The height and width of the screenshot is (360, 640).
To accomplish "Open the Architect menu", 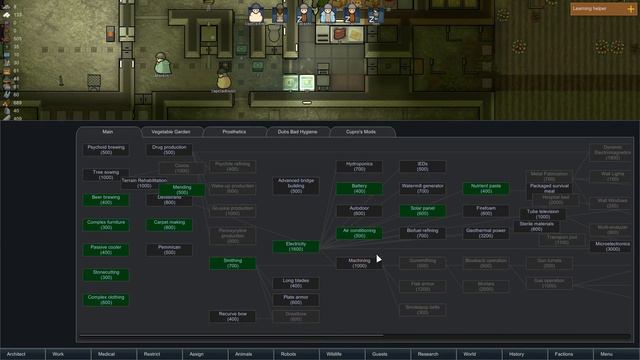I will [x=23, y=354].
